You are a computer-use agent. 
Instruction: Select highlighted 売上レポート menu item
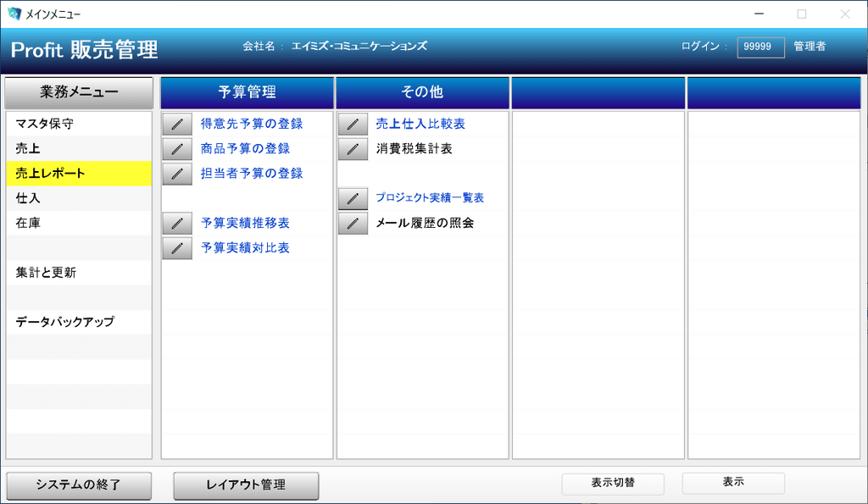tap(79, 174)
